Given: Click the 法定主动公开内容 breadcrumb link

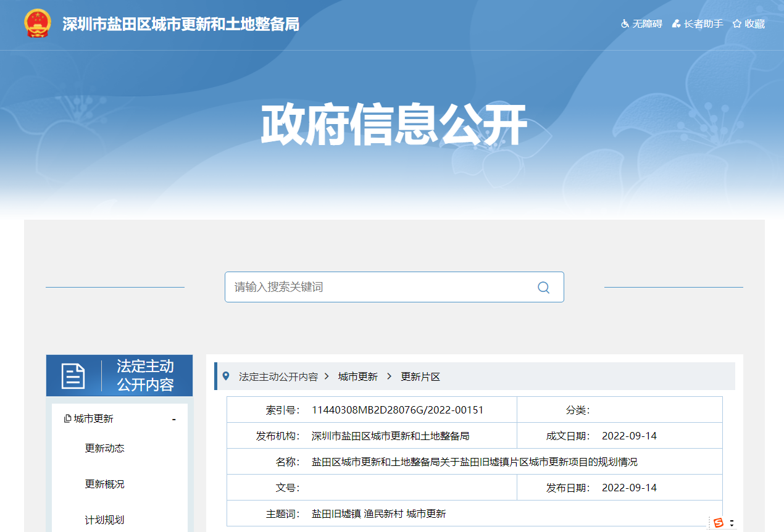Looking at the screenshot, I should (x=278, y=376).
